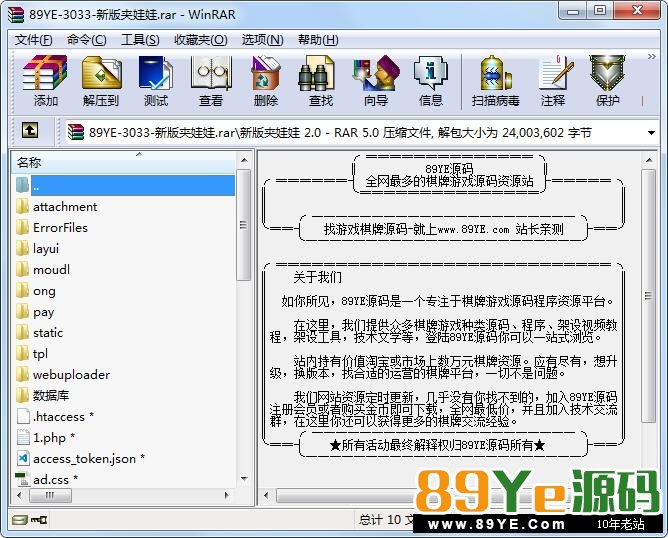This screenshot has width=668, height=538.
Task: Open the 帮助(H) menu
Action: 318,40
